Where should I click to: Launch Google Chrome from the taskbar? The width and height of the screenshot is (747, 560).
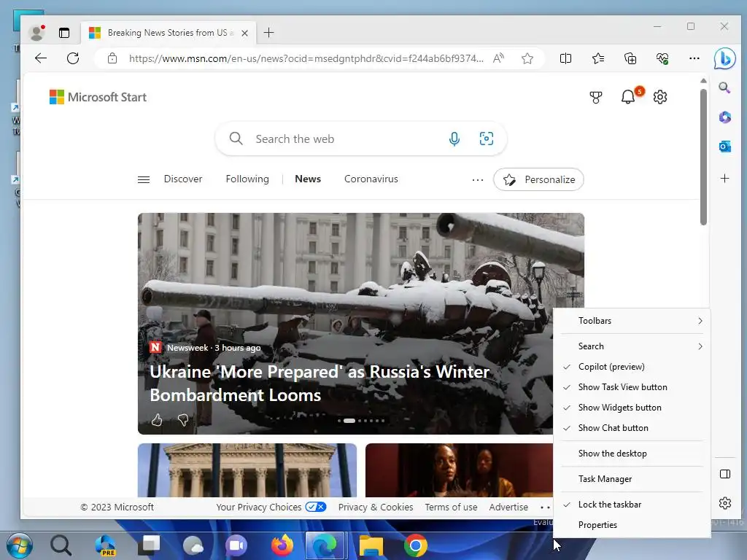point(415,545)
